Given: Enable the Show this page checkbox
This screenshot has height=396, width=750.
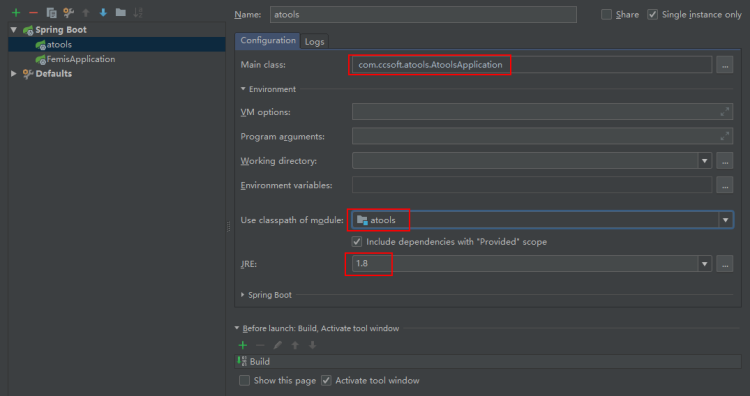Looking at the screenshot, I should (x=244, y=381).
